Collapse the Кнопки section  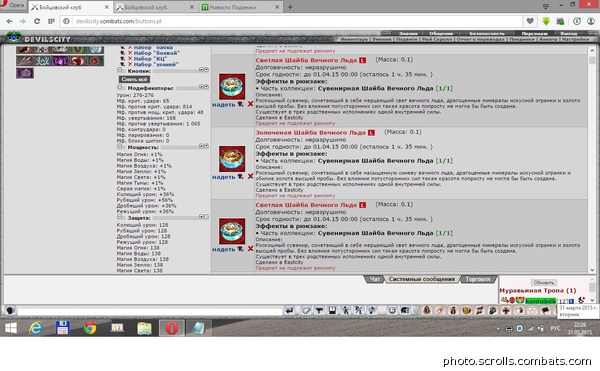tap(119, 70)
